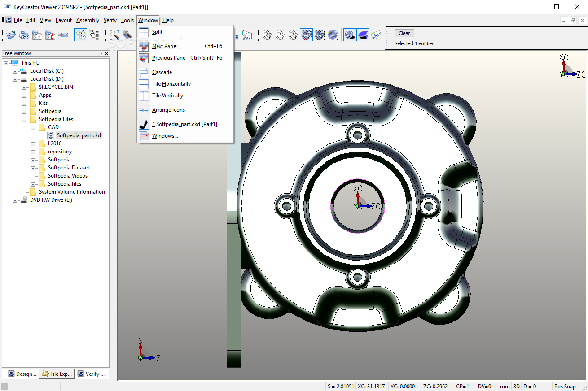The image size is (588, 391).
Task: Select the repository folder
Action: click(x=60, y=152)
